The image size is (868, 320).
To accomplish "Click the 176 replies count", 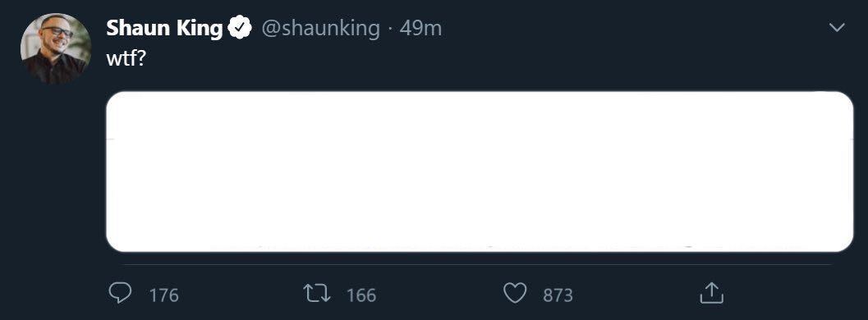I will coord(164,295).
